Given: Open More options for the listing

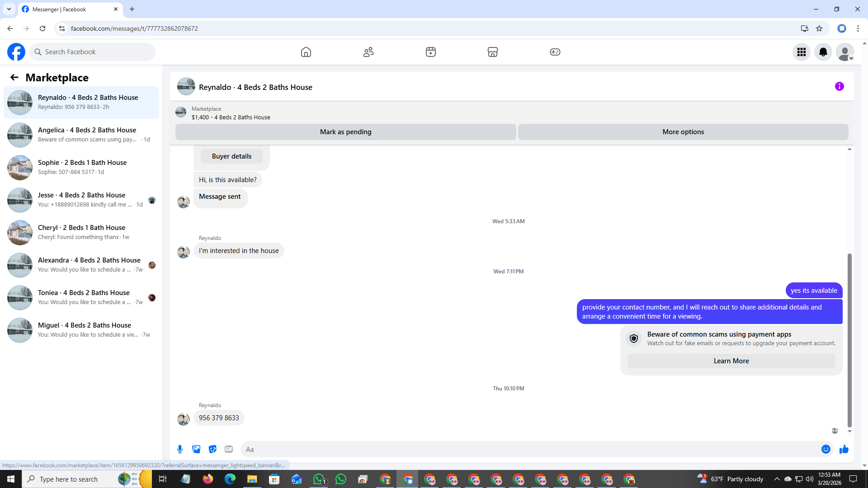Looking at the screenshot, I should click(683, 132).
